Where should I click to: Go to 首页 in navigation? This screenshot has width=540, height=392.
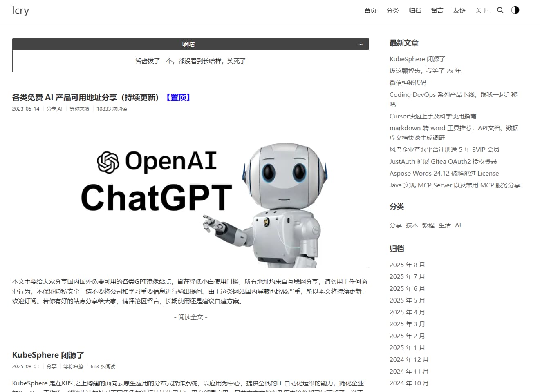click(370, 11)
